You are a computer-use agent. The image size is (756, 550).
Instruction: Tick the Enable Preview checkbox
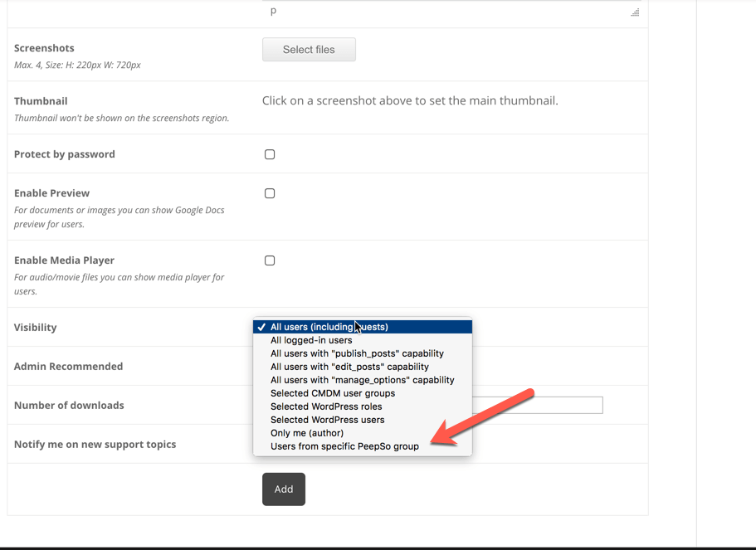[x=270, y=193]
